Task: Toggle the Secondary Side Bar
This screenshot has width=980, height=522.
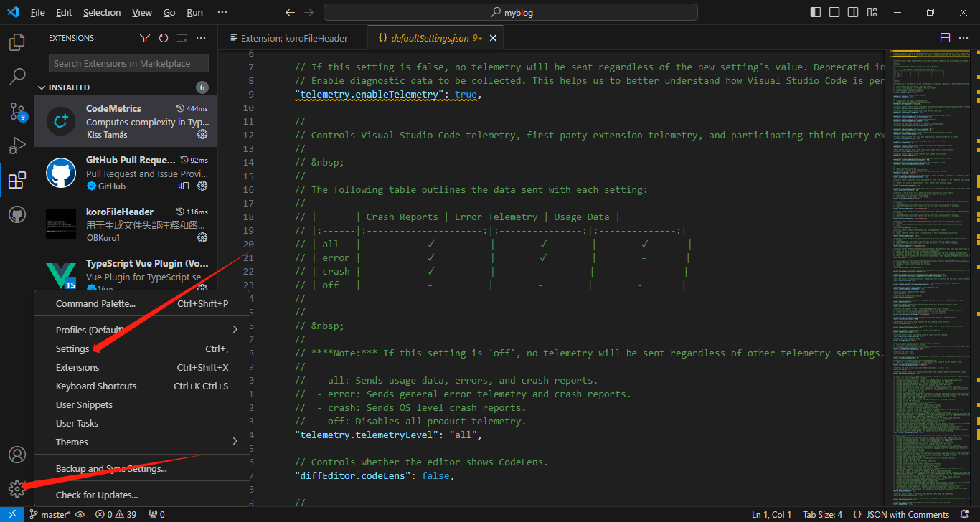Action: coord(852,12)
